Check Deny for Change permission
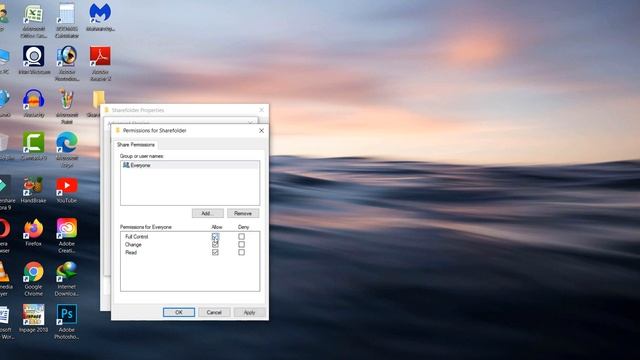The width and height of the screenshot is (640, 360). pos(241,244)
